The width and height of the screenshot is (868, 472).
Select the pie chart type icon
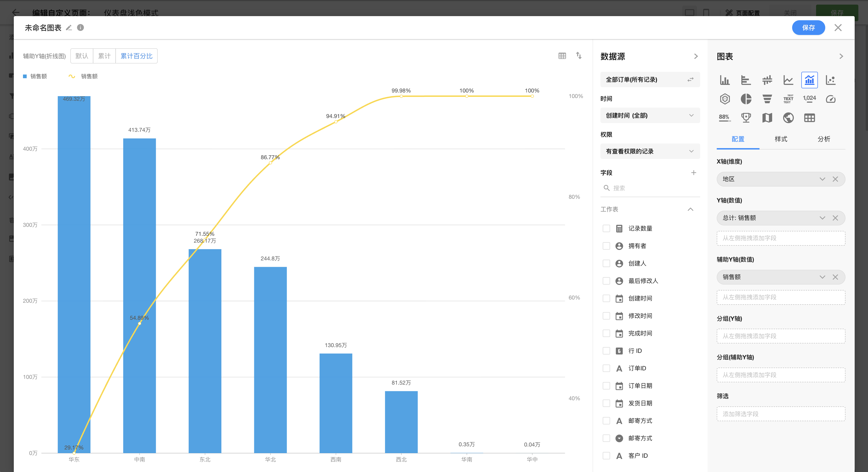point(746,99)
